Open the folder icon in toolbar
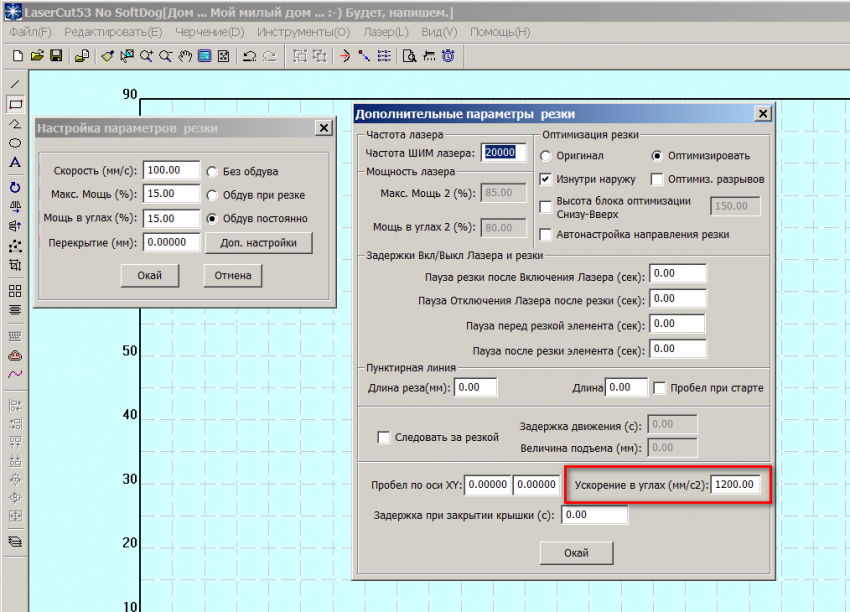The height and width of the screenshot is (612, 850). (x=37, y=55)
